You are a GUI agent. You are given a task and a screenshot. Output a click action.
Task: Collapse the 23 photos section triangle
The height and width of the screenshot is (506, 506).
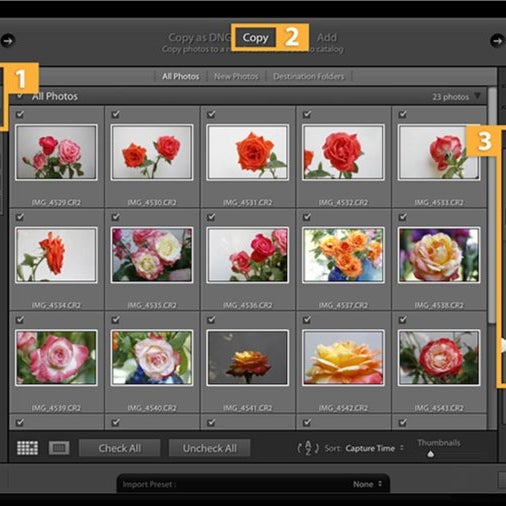477,96
